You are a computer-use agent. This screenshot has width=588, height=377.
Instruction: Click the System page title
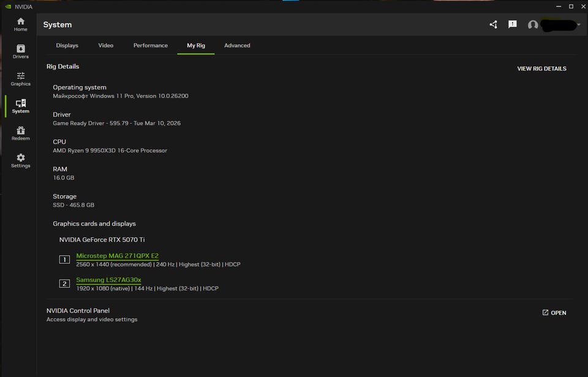tap(58, 24)
